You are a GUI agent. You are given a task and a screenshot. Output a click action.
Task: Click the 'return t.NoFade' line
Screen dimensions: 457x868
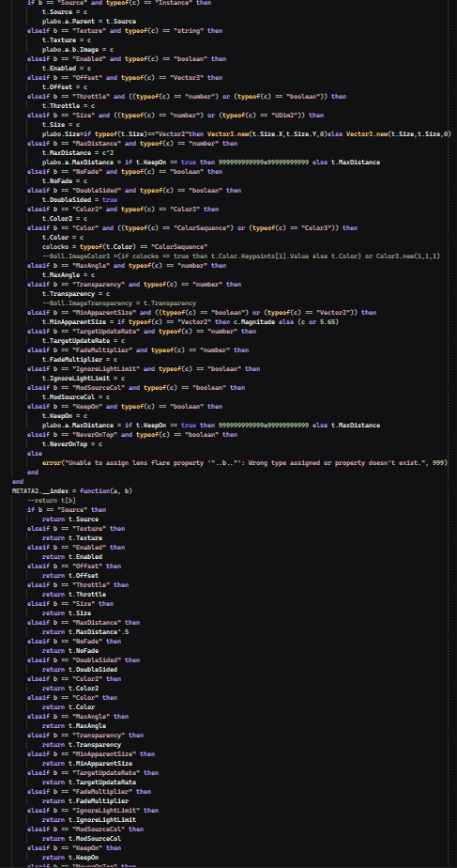70,651
